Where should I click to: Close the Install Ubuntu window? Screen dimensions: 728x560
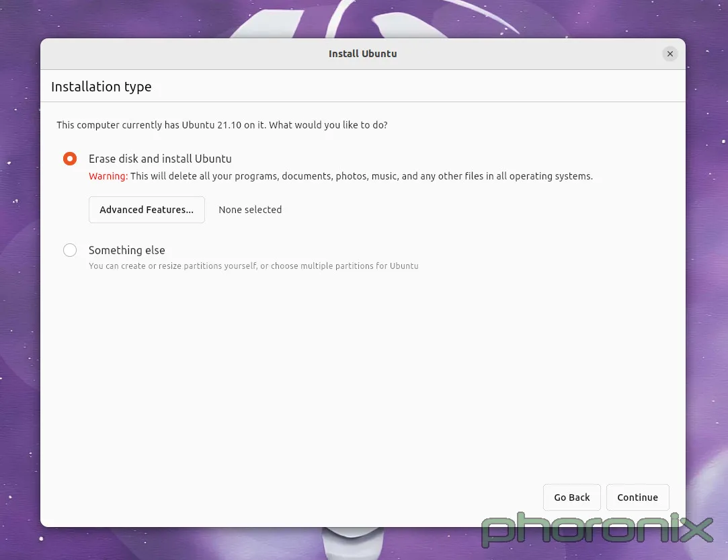tap(670, 54)
